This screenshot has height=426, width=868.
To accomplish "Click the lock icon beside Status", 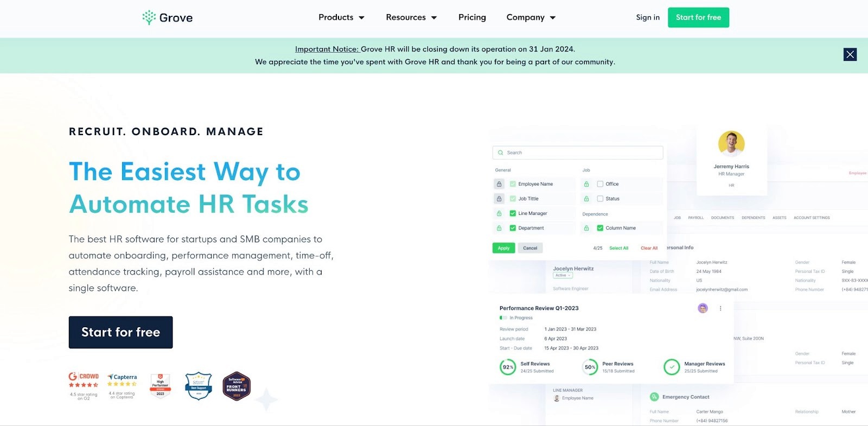I will [x=586, y=199].
